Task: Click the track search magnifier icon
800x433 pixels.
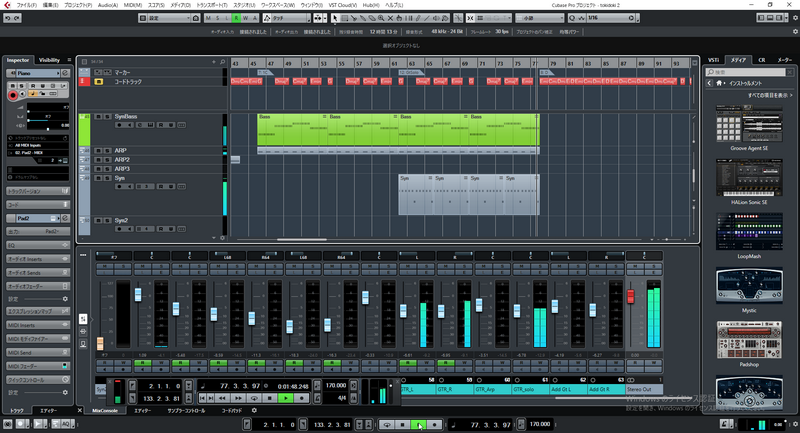Action: tap(222, 62)
